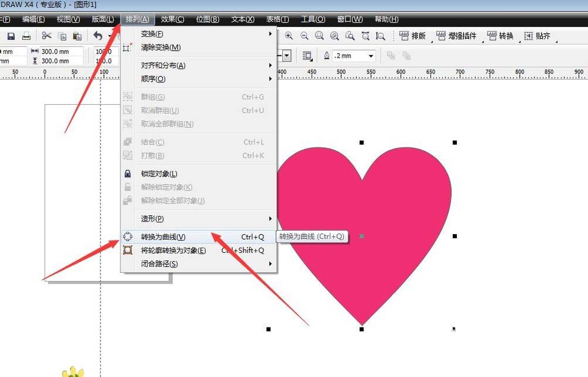Click the Zoom Out magnifier icon
The image size is (588, 377).
pos(304,36)
